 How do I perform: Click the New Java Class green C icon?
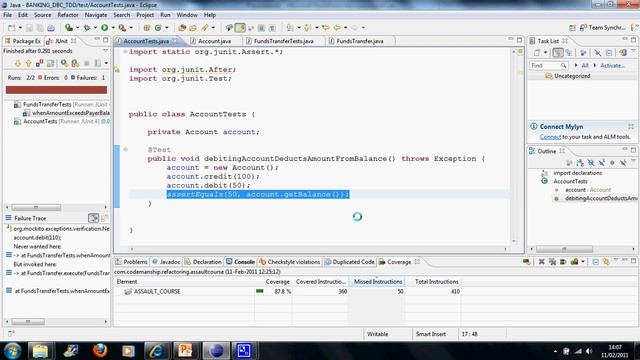point(158,28)
